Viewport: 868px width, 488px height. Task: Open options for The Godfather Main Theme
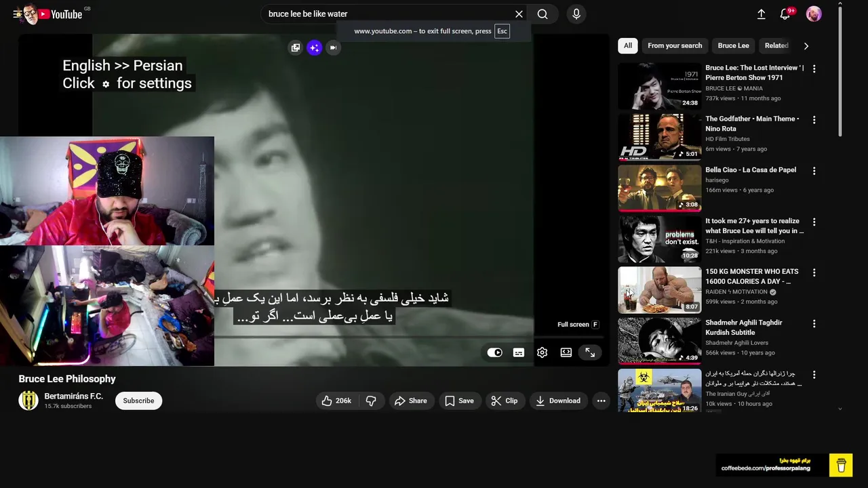814,120
